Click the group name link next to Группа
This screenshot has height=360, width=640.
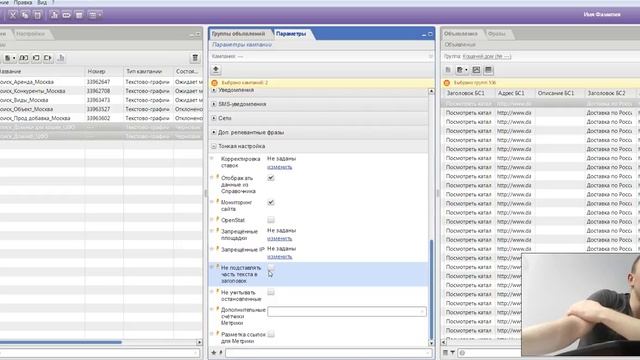487,56
